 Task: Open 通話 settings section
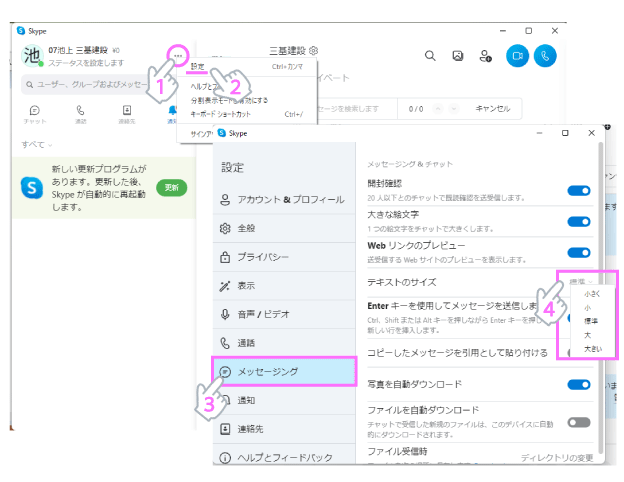(284, 343)
